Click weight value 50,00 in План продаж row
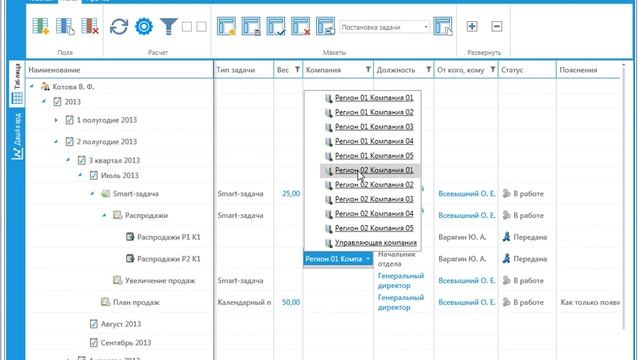 coord(291,302)
